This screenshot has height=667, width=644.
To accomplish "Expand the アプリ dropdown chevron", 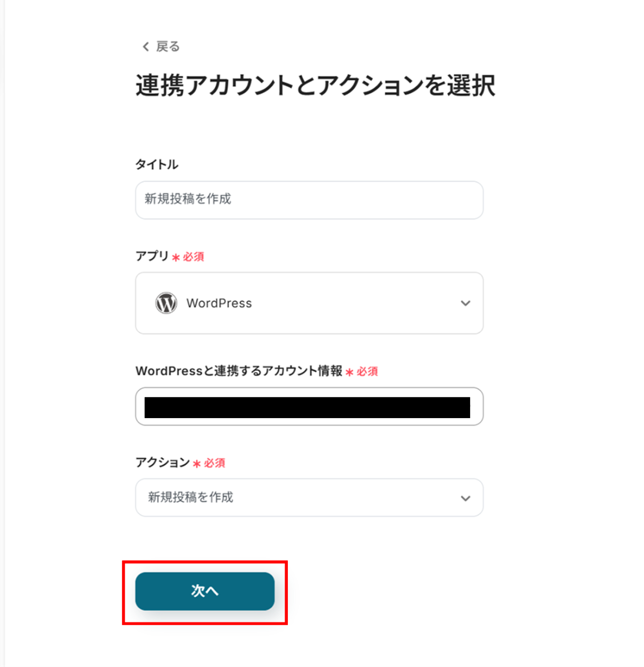I will [x=465, y=303].
